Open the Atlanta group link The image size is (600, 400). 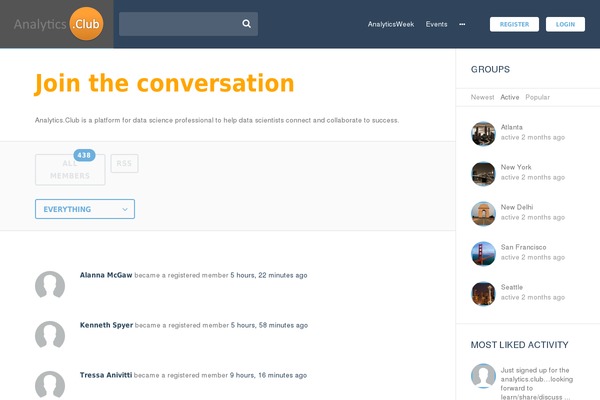(x=511, y=127)
